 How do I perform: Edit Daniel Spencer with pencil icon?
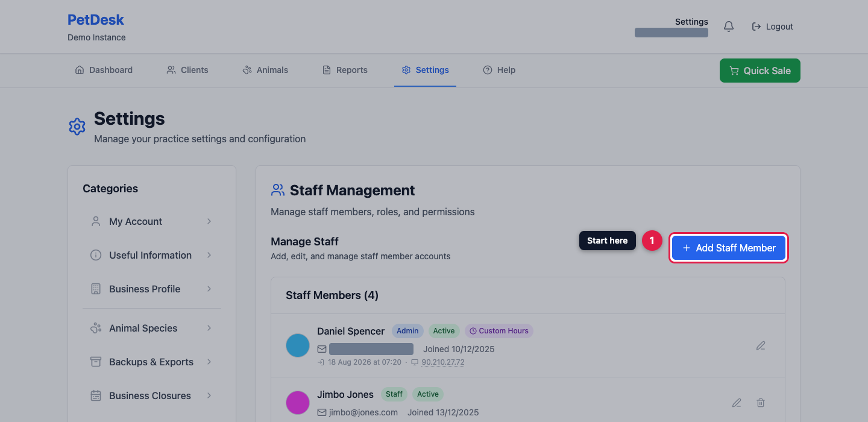[x=761, y=345]
